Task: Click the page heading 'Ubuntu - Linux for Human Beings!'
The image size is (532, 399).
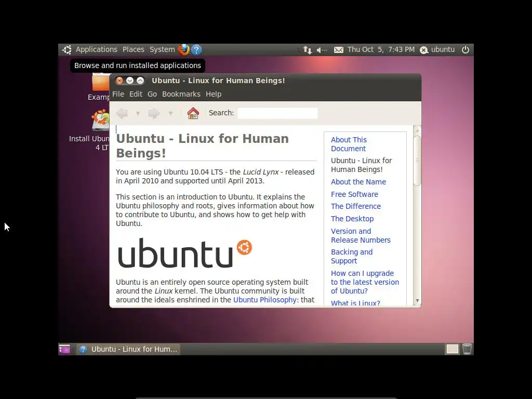Action: pos(202,146)
